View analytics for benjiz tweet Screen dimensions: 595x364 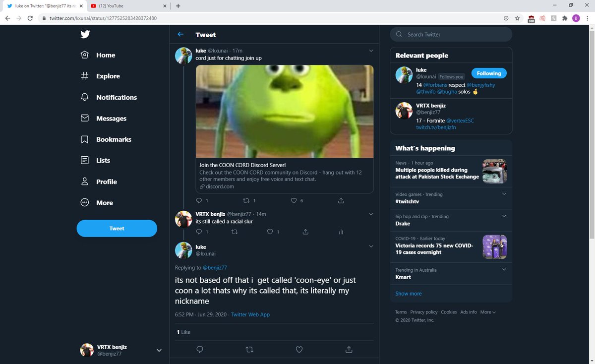[341, 232]
